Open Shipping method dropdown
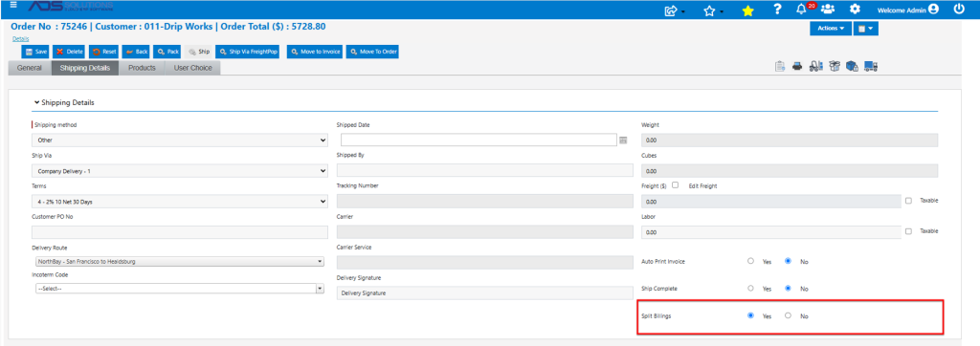The height and width of the screenshot is (346, 980). tap(179, 140)
